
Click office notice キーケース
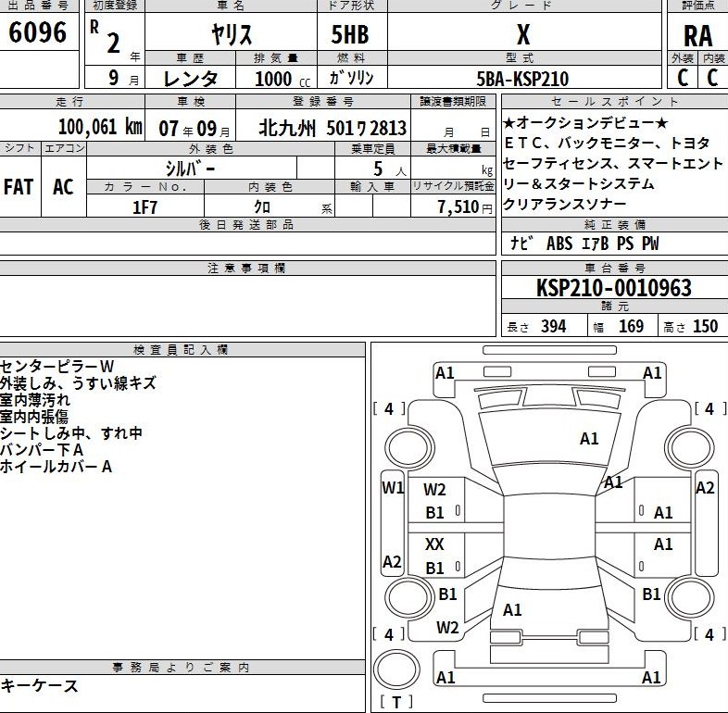click(x=39, y=685)
